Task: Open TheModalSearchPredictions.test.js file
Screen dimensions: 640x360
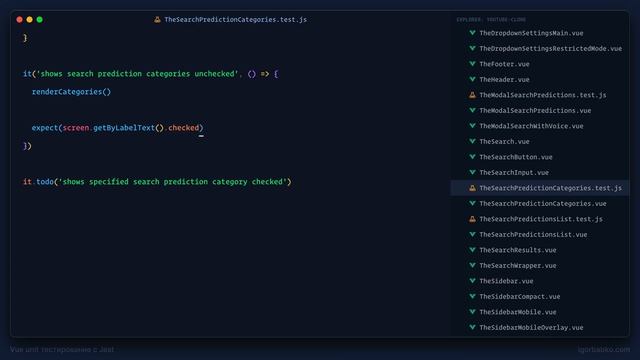Action: [x=543, y=95]
